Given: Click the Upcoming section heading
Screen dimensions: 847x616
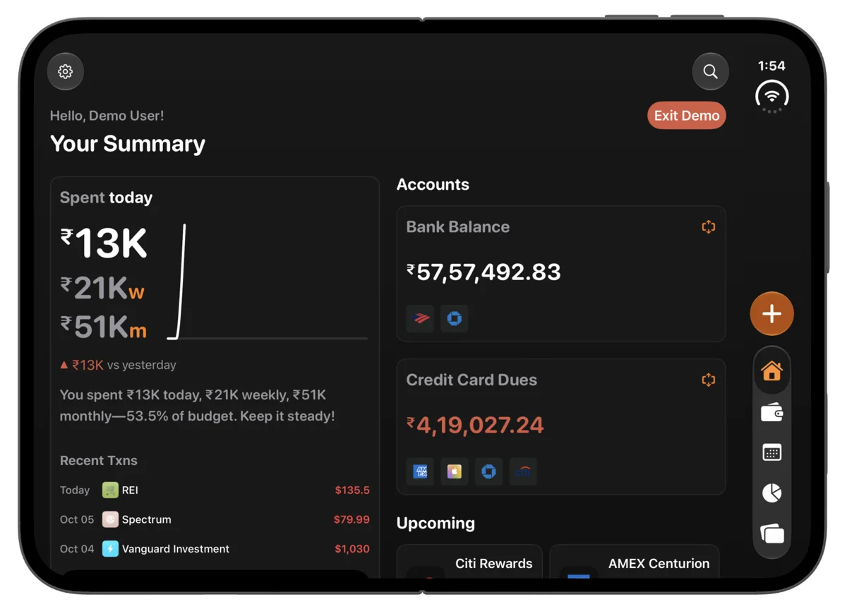Looking at the screenshot, I should [x=435, y=523].
